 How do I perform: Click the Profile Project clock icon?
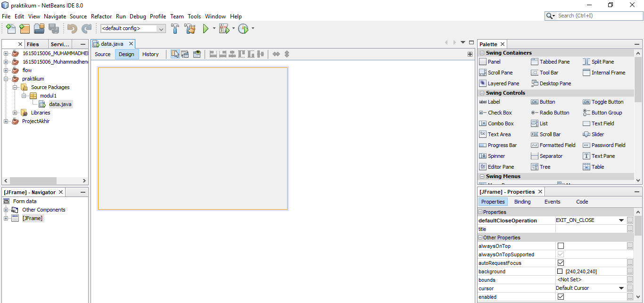click(x=243, y=28)
